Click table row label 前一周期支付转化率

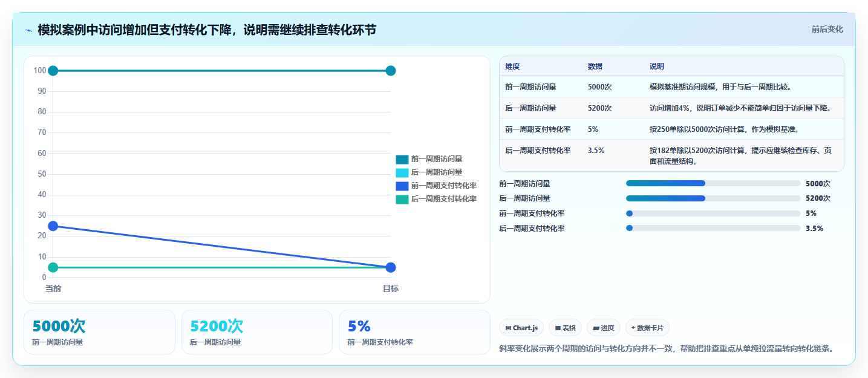tap(538, 129)
